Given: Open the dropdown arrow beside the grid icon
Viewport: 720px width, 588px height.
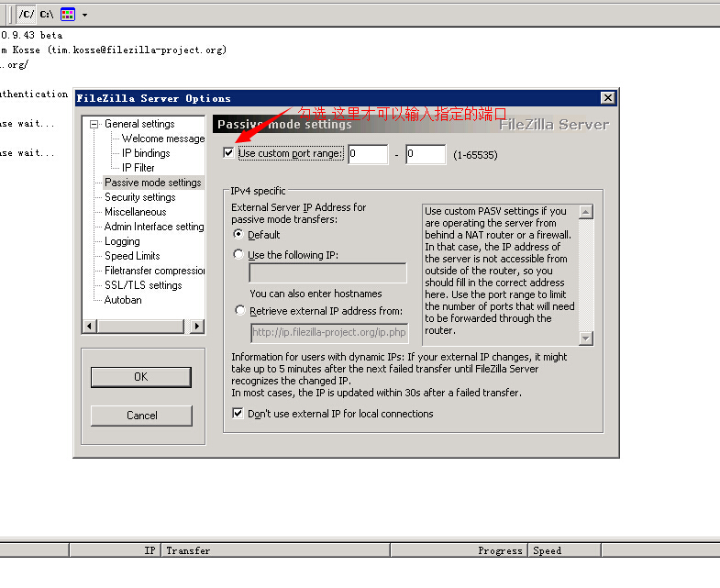Looking at the screenshot, I should tap(84, 15).
